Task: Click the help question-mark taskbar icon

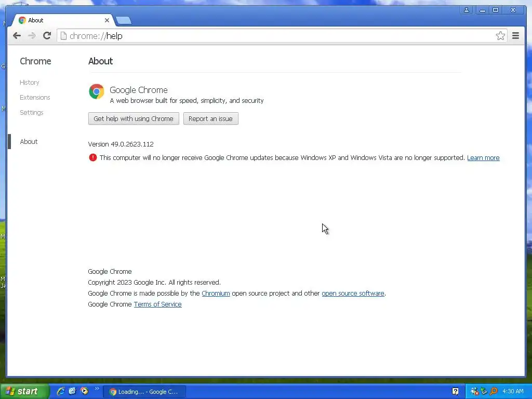Action: click(455, 392)
